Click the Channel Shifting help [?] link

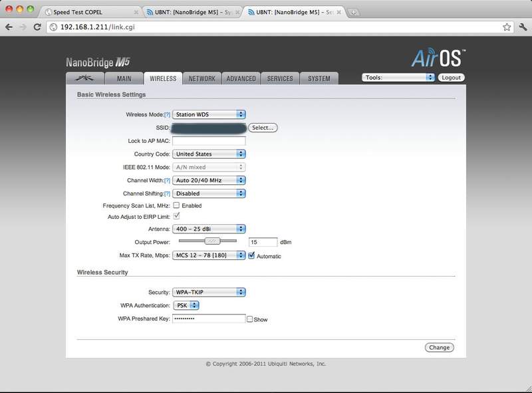168,194
